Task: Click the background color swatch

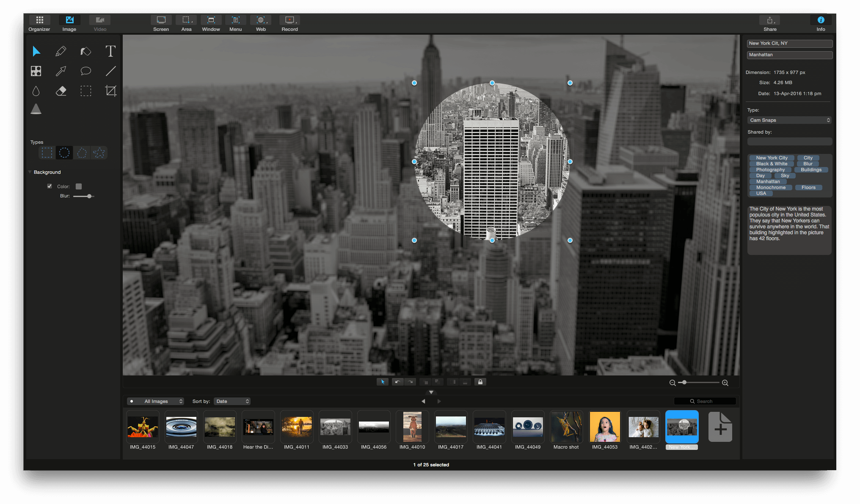Action: [79, 186]
